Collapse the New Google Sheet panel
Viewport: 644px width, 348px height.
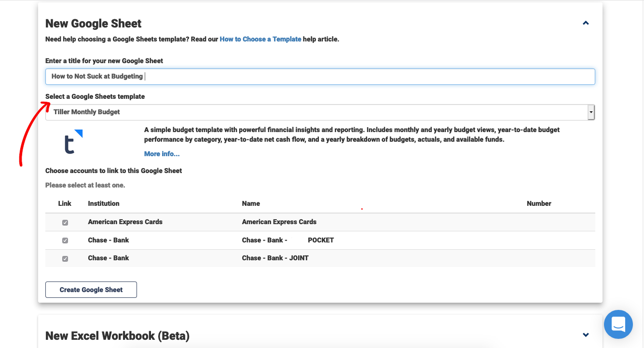coord(586,23)
